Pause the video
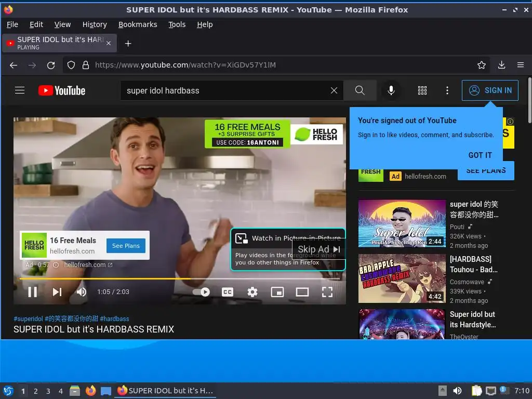532x399 pixels. click(33, 292)
